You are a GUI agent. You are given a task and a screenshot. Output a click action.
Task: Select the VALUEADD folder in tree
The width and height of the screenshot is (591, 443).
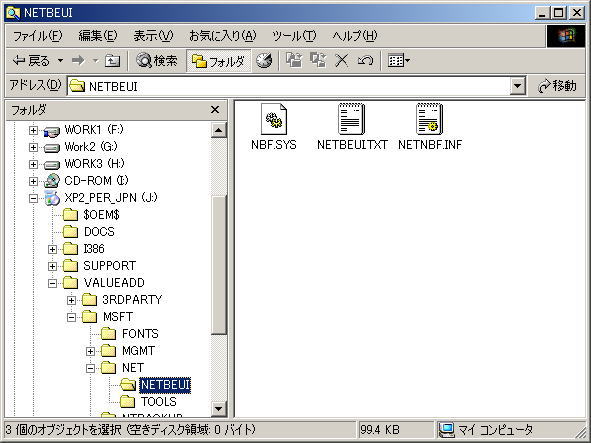(x=114, y=283)
